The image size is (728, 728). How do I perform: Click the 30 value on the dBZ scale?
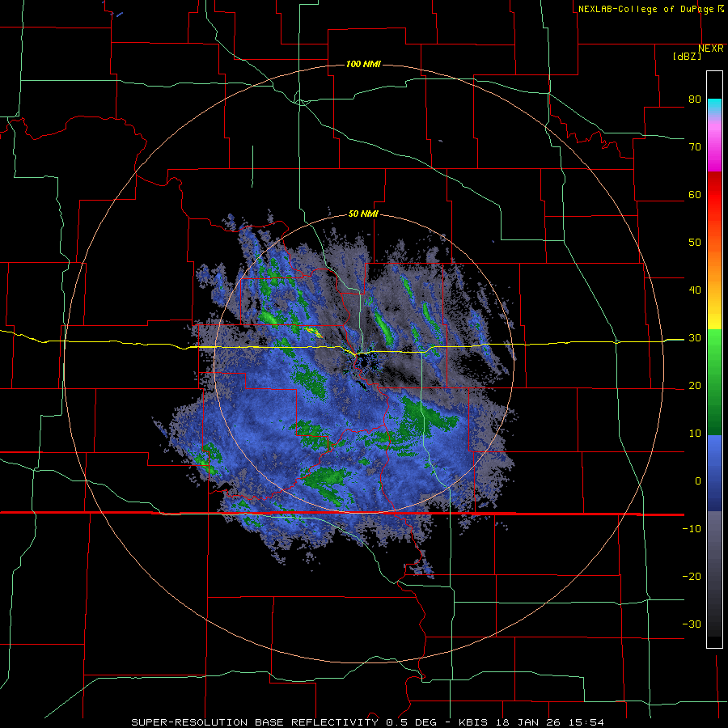coord(695,338)
